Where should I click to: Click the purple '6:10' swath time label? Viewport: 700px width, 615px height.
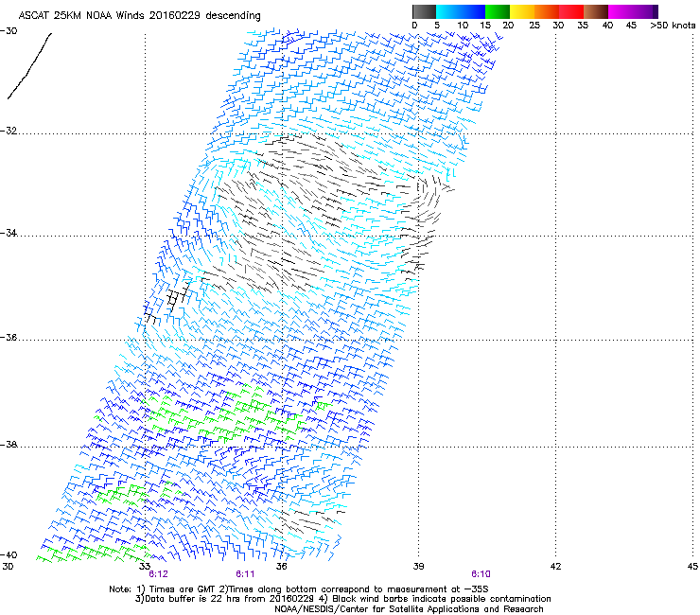[481, 574]
